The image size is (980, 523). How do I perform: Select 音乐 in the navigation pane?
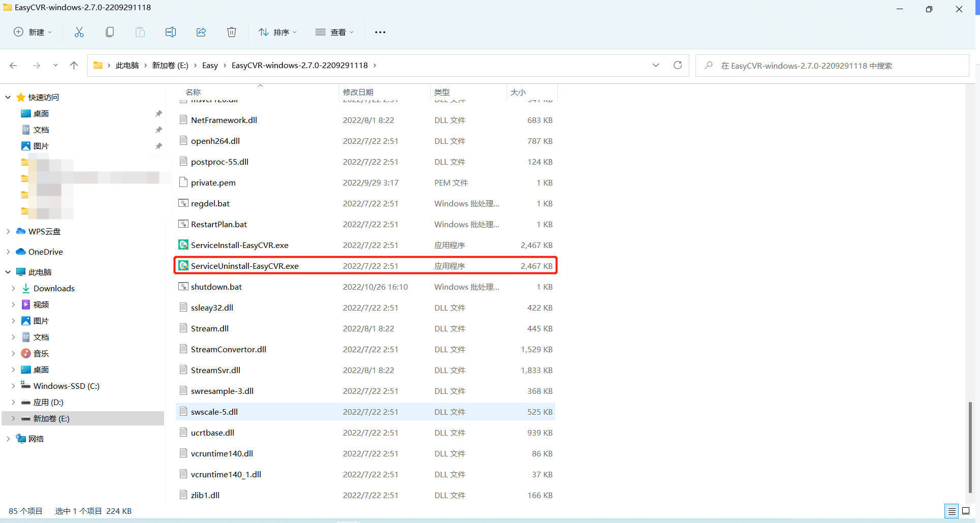tap(41, 353)
